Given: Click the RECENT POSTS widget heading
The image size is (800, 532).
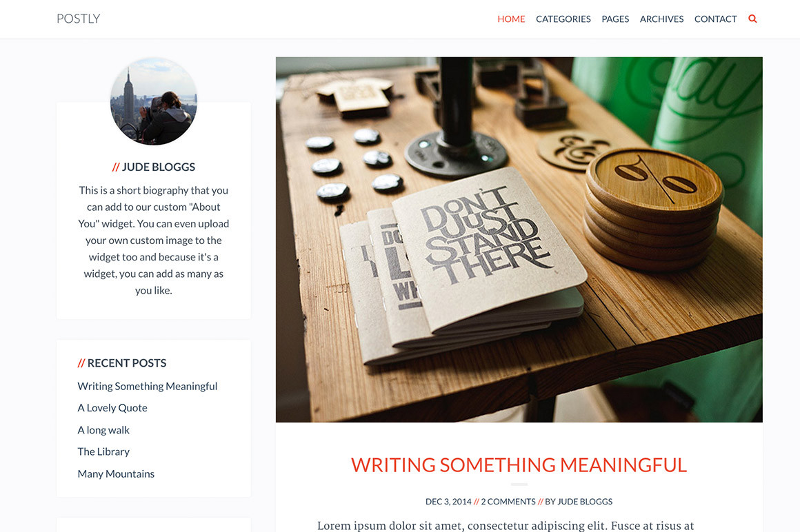Looking at the screenshot, I should coord(122,363).
